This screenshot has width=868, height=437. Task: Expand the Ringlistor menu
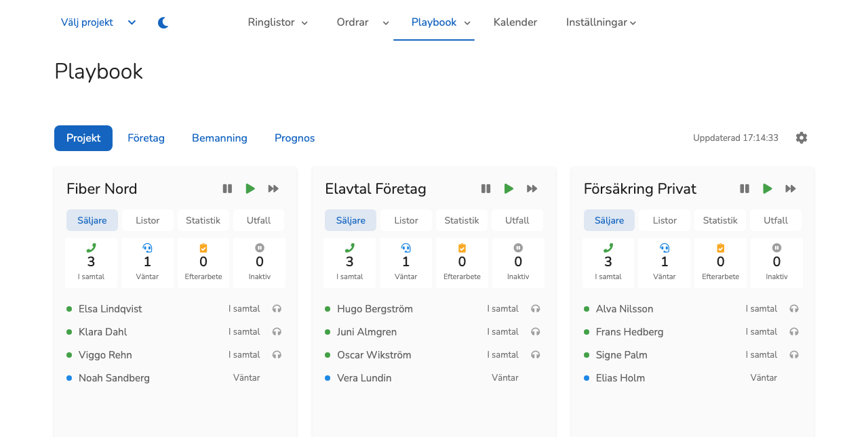point(278,22)
